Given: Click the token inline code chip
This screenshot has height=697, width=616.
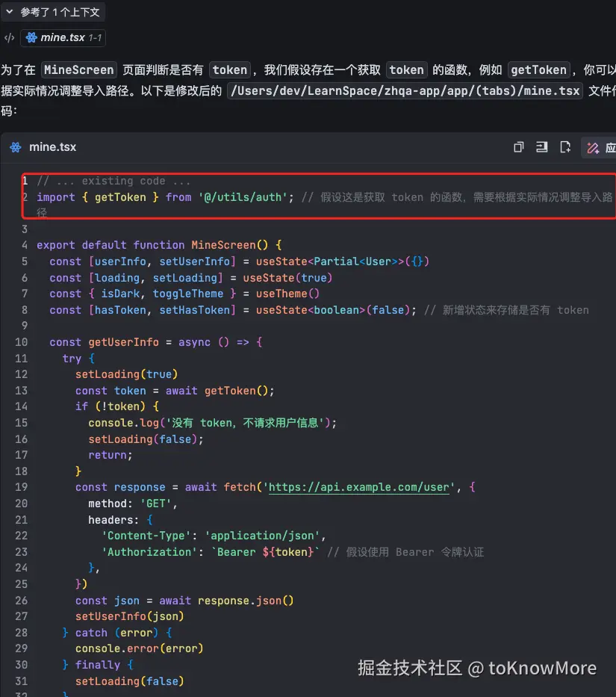Looking at the screenshot, I should click(x=229, y=69).
